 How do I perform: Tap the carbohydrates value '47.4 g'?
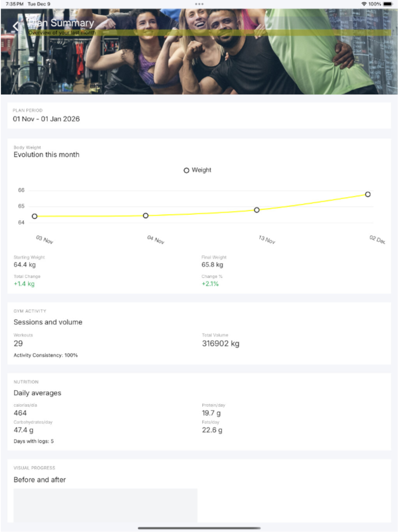click(x=24, y=430)
